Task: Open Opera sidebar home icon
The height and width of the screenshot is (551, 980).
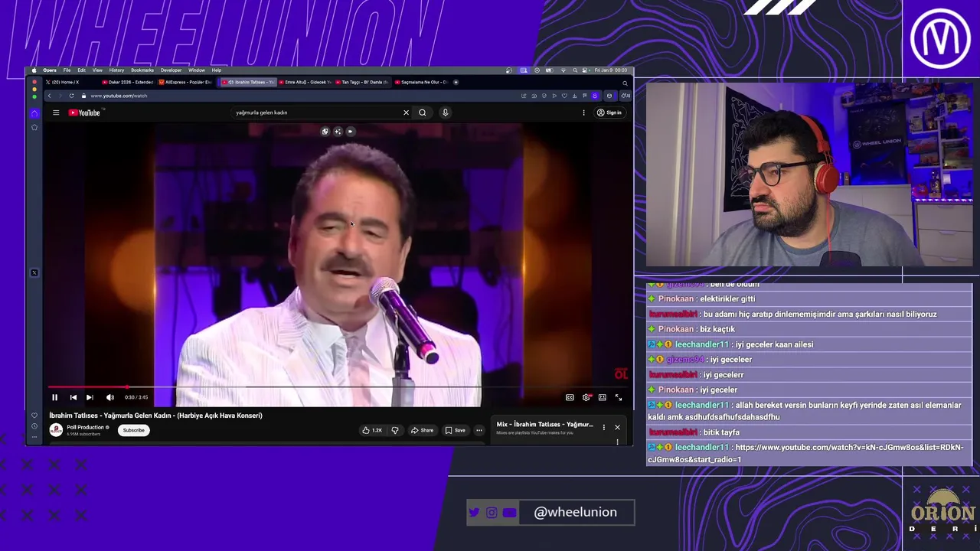Action: click(x=34, y=114)
